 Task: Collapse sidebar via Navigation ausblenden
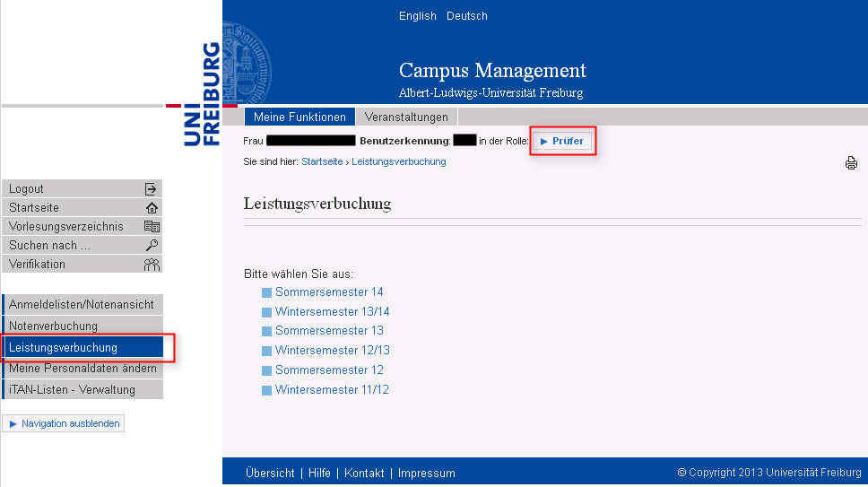pos(64,423)
